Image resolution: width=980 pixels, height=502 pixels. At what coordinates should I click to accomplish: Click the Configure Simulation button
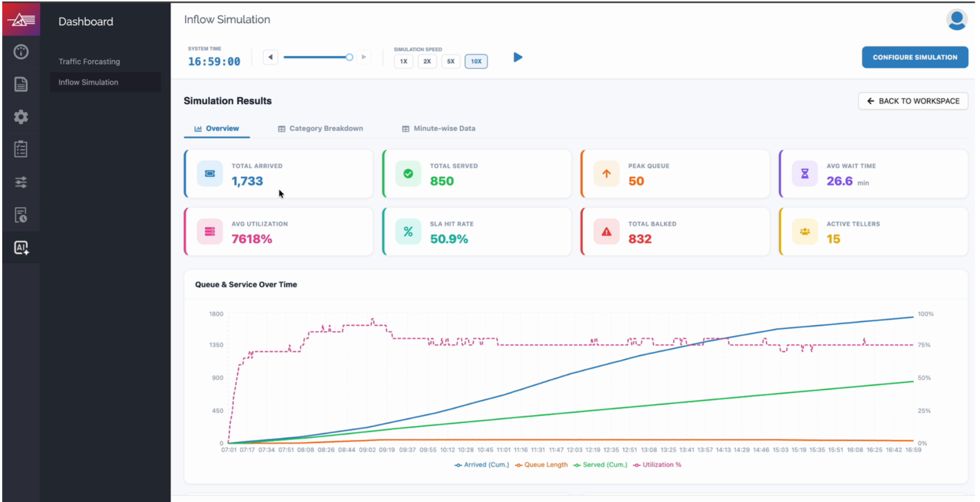point(915,57)
